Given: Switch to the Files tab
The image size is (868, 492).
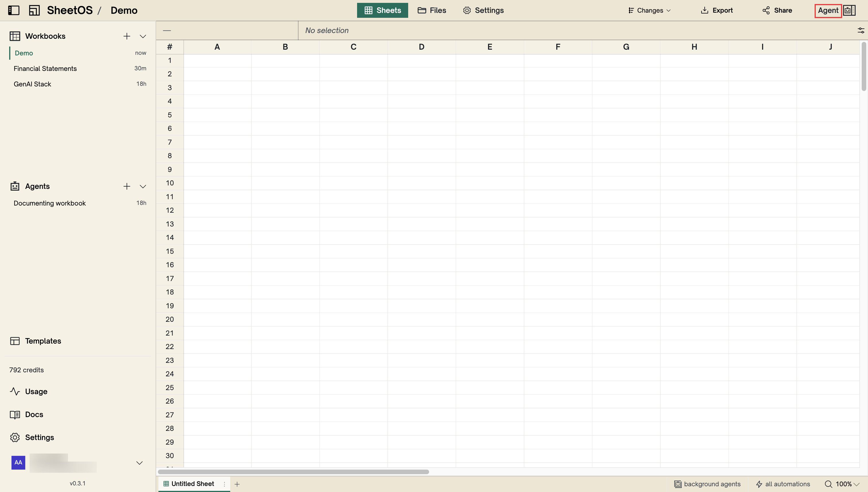Looking at the screenshot, I should coord(431,10).
